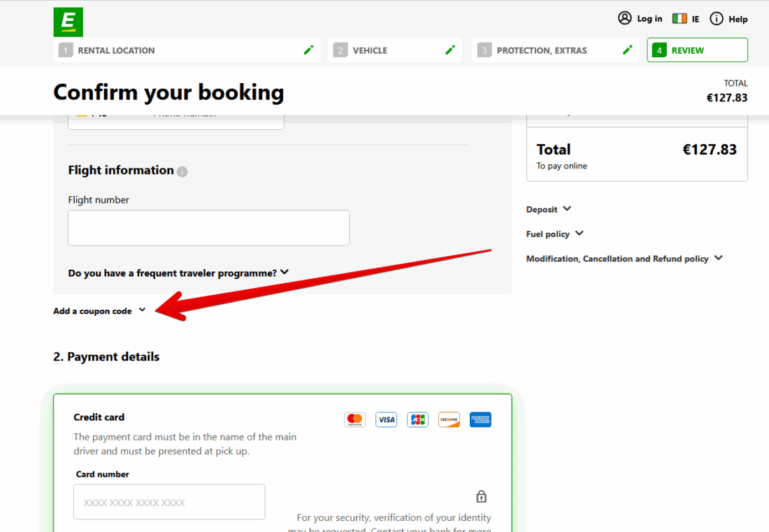
Task: Click the padlock security icon
Action: pos(481,497)
